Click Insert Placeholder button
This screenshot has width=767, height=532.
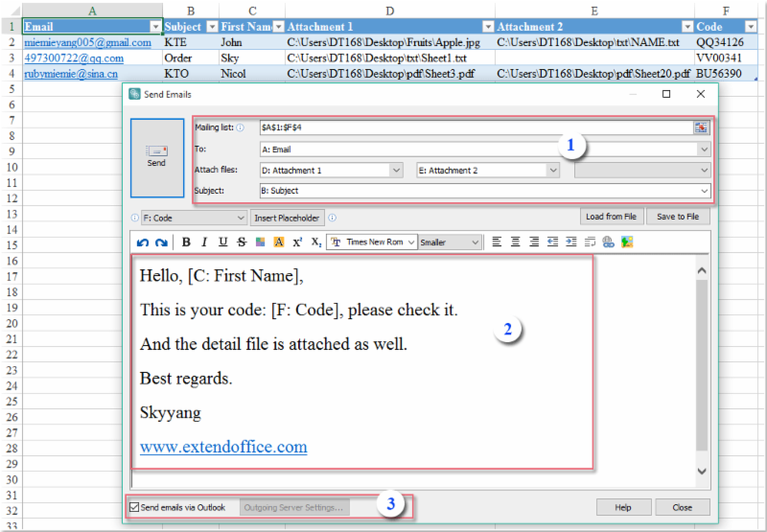287,219
